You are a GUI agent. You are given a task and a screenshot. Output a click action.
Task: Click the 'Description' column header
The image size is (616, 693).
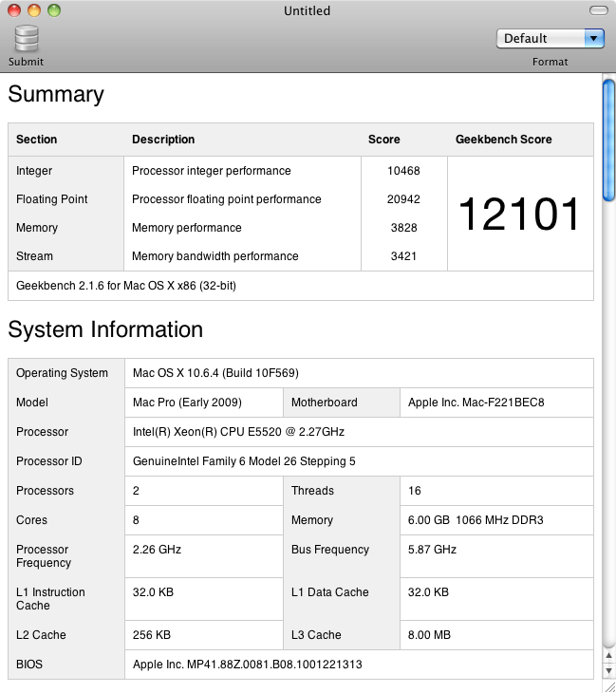163,140
